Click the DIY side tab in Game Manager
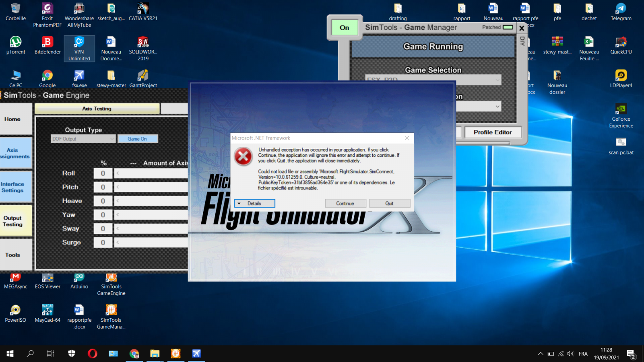The height and width of the screenshot is (362, 644). click(522, 41)
